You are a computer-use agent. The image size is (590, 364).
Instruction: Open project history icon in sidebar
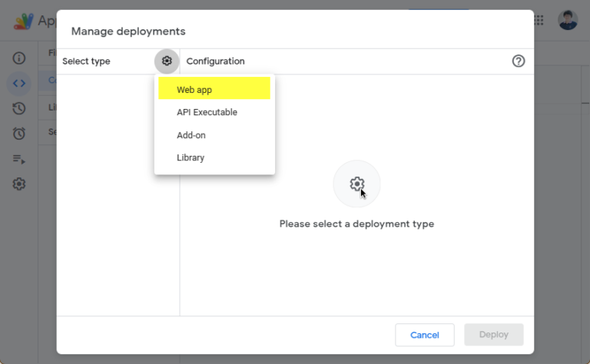[18, 108]
